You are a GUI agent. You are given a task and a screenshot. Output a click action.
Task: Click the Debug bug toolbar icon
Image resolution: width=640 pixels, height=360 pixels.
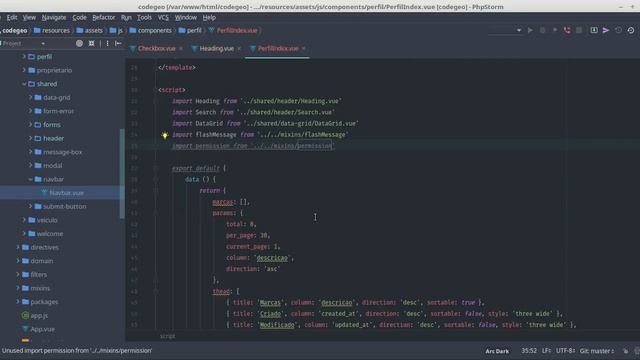pos(542,30)
